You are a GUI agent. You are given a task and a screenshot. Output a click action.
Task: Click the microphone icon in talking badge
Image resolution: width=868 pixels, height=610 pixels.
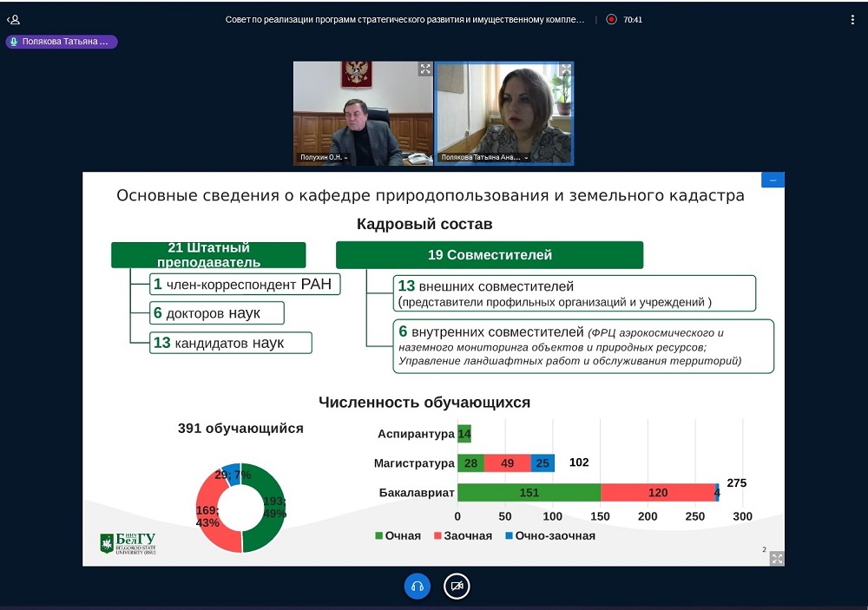point(14,41)
